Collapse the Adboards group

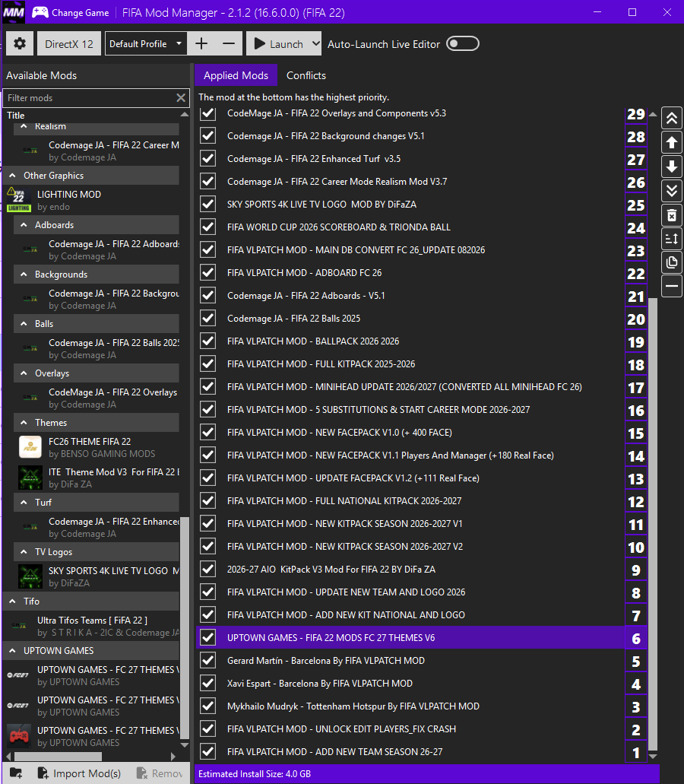click(x=24, y=225)
